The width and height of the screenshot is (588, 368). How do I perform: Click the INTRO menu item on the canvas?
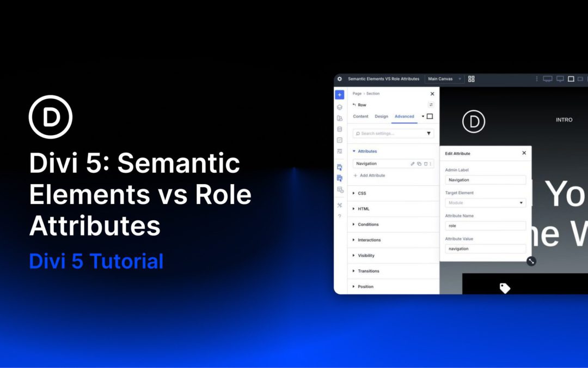[564, 120]
